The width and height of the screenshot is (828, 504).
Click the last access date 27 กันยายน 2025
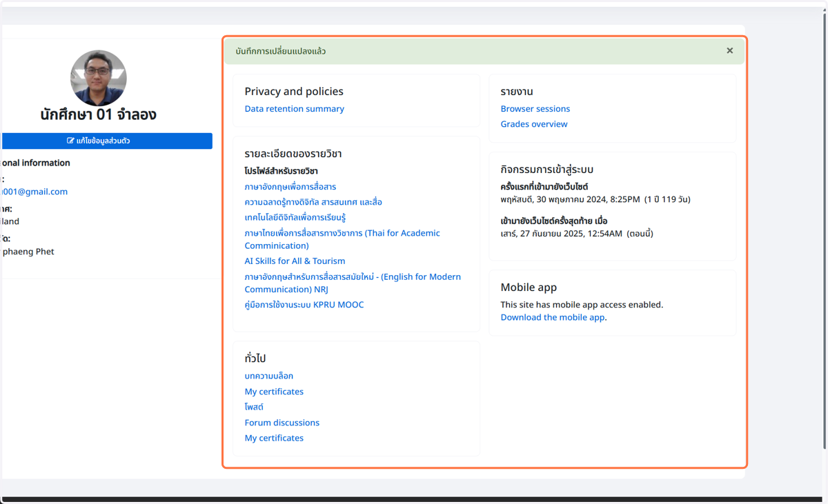click(577, 234)
